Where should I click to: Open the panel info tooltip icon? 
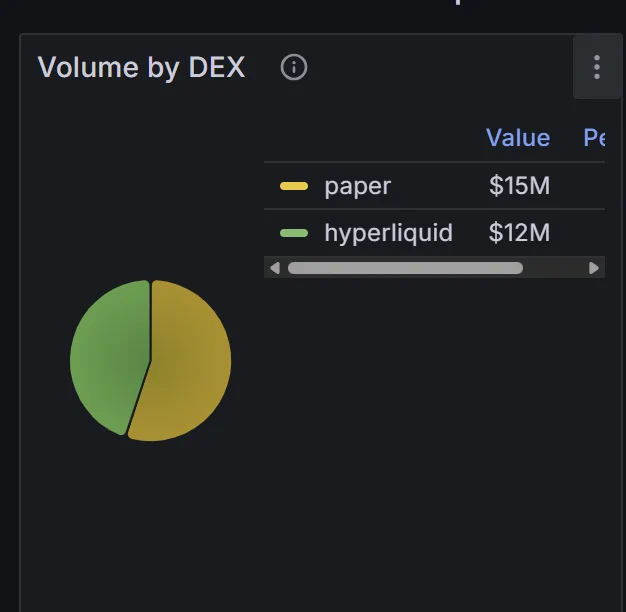pyautogui.click(x=294, y=67)
